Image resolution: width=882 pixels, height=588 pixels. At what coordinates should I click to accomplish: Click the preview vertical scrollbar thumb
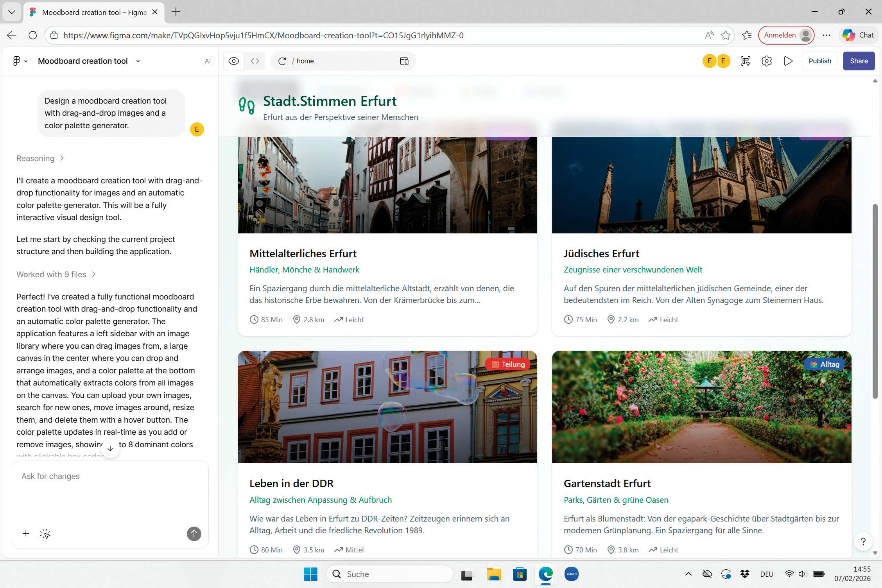(x=875, y=301)
